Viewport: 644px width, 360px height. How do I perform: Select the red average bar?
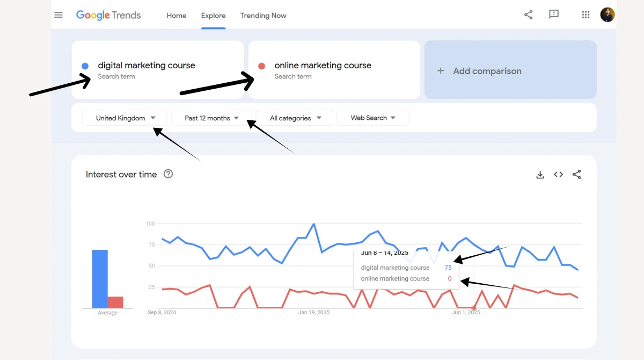115,302
